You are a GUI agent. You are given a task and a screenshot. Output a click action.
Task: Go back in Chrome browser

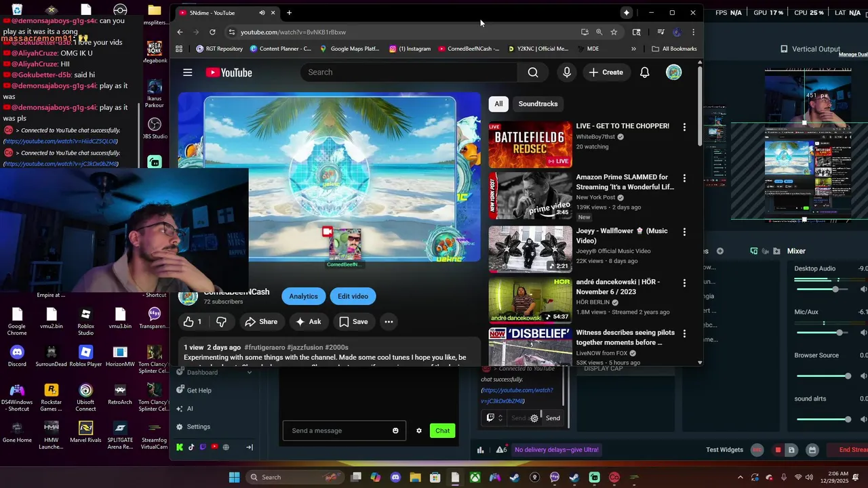(180, 32)
